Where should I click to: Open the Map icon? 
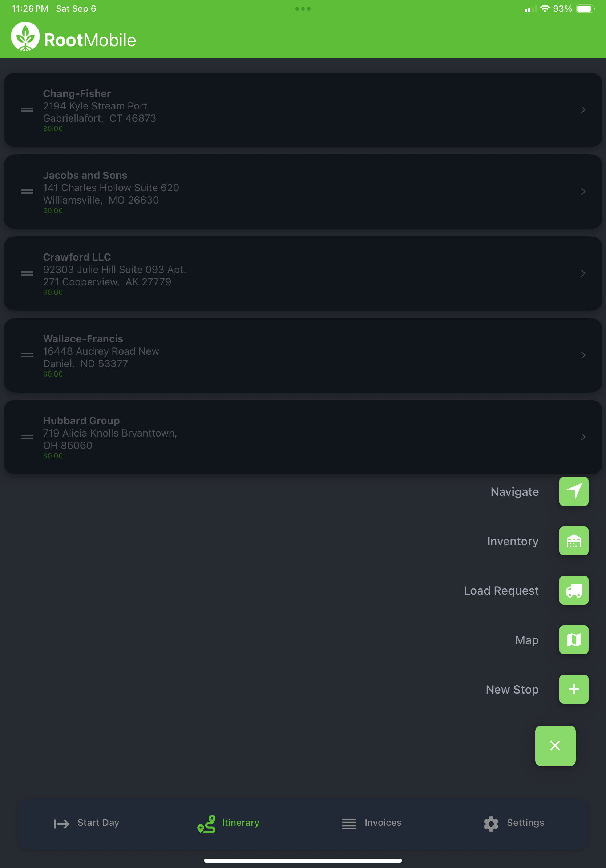point(574,640)
